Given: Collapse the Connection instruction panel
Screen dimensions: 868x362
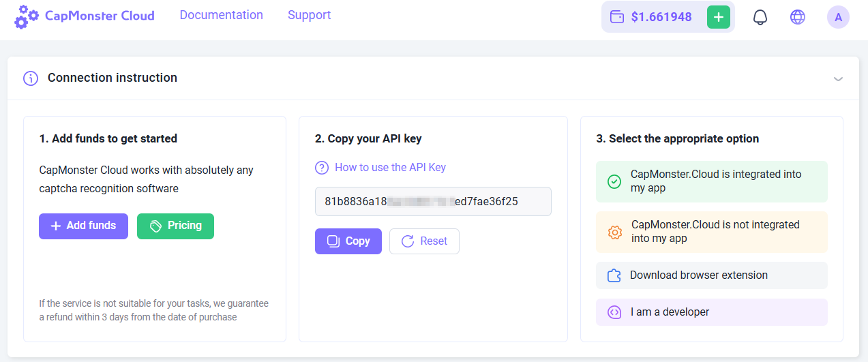Looking at the screenshot, I should pyautogui.click(x=838, y=79).
